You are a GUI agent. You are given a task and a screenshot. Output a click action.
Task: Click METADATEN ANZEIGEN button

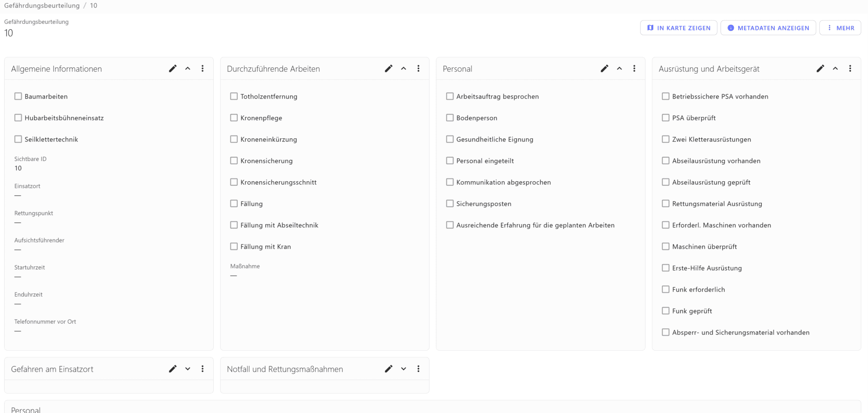(x=768, y=28)
